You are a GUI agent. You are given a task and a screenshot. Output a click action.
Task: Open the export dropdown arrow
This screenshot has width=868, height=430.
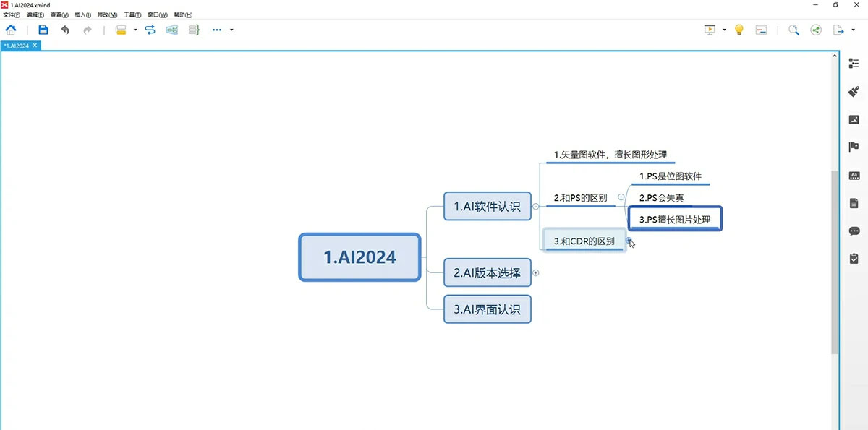(853, 30)
